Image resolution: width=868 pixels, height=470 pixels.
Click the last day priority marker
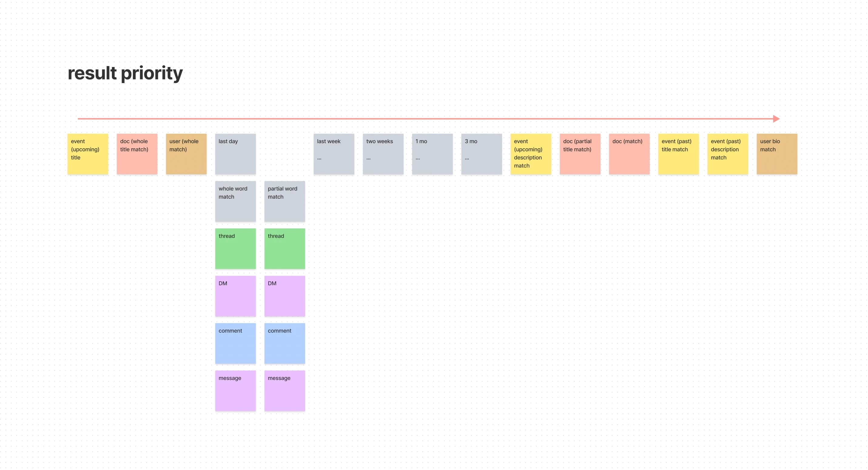(236, 154)
